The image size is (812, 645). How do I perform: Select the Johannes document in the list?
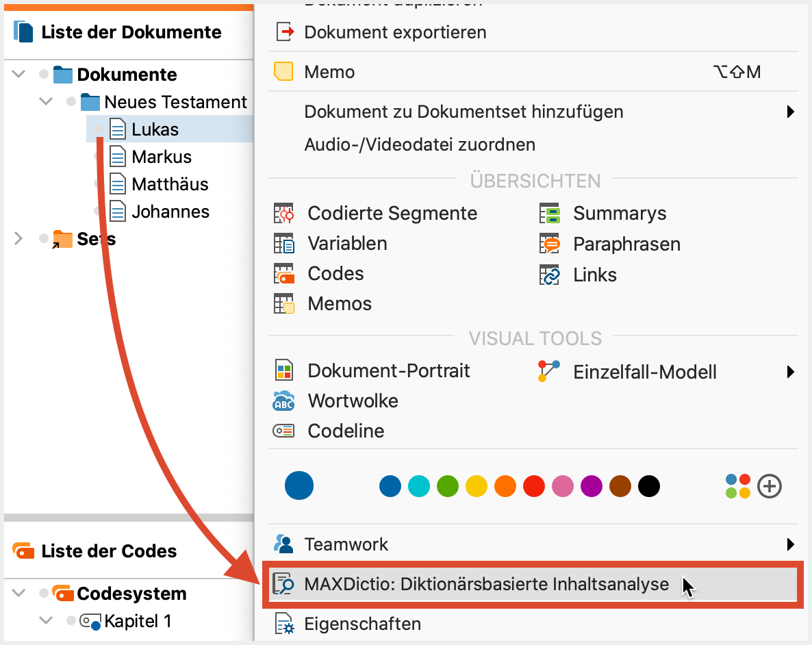170,212
